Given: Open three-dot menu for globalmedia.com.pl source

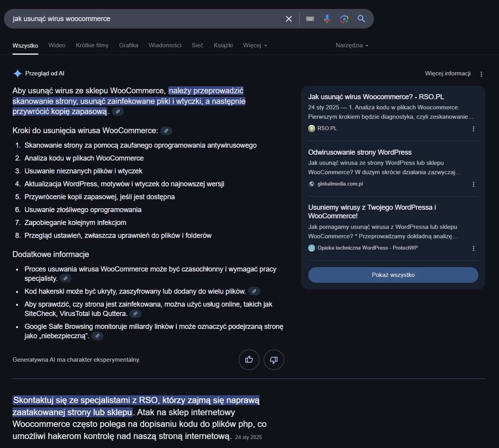Looking at the screenshot, I should [x=474, y=184].
